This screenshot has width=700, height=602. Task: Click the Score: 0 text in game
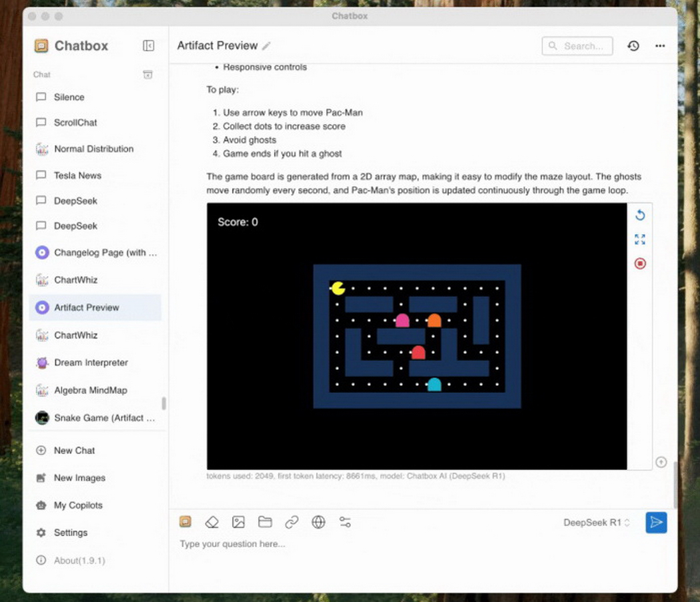(x=238, y=222)
